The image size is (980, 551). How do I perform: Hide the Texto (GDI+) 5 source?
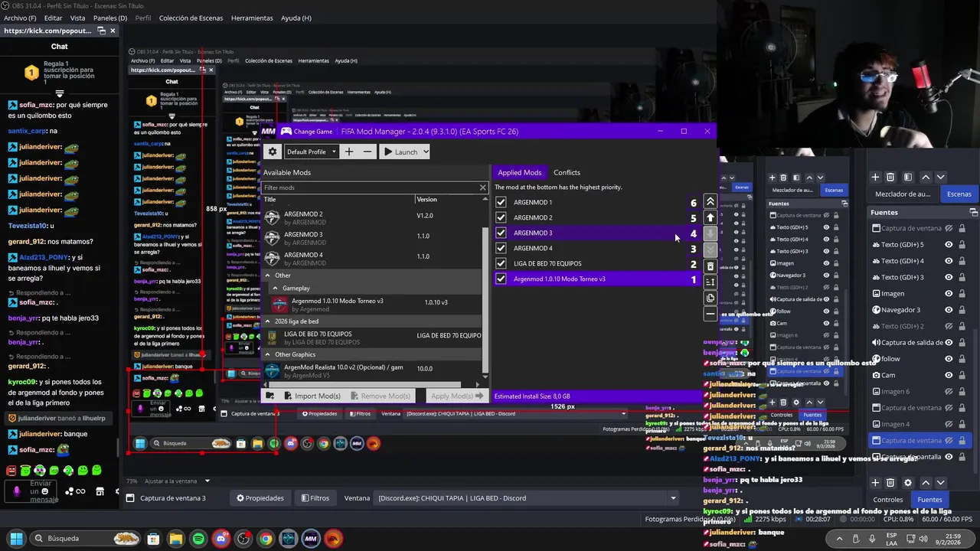tap(949, 245)
